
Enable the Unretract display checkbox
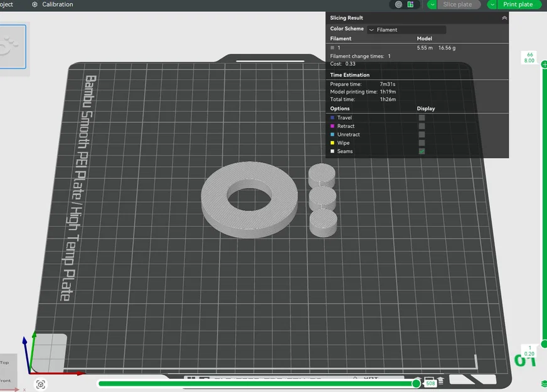(x=422, y=134)
